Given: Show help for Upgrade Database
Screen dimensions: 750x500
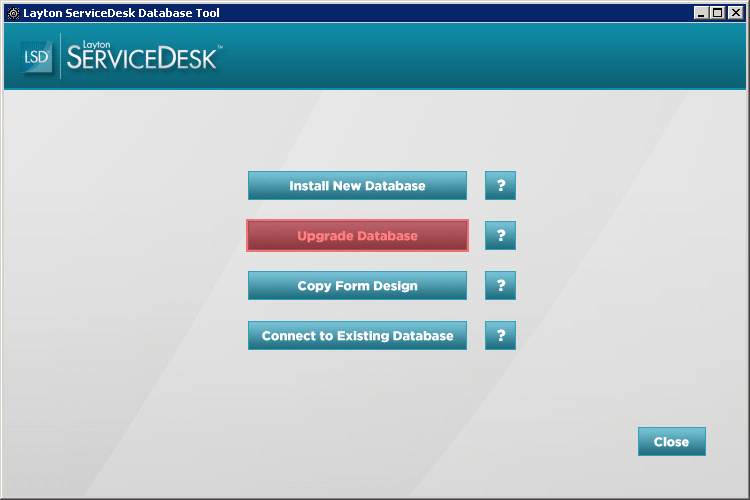Looking at the screenshot, I should point(500,235).
